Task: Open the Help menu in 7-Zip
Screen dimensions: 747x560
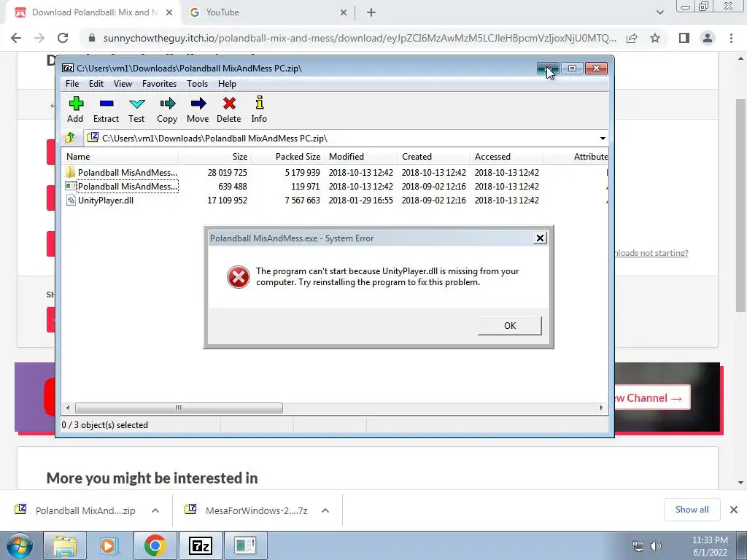Action: coord(228,84)
